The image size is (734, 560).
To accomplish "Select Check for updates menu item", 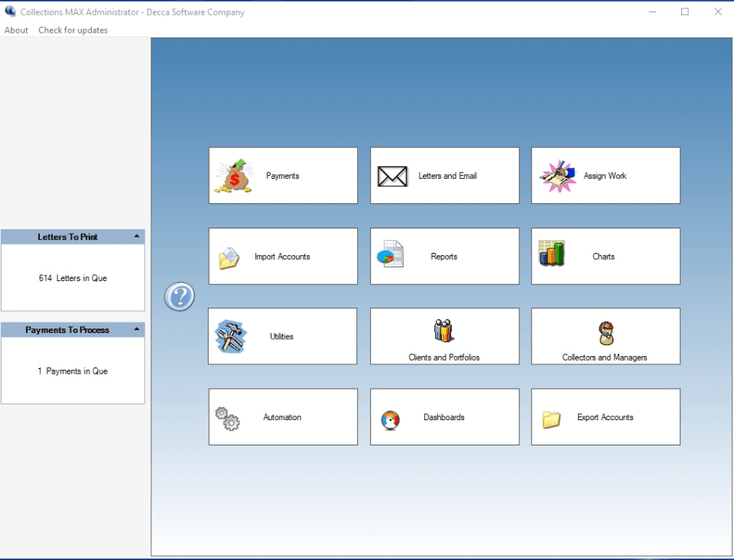I will 73,31.
